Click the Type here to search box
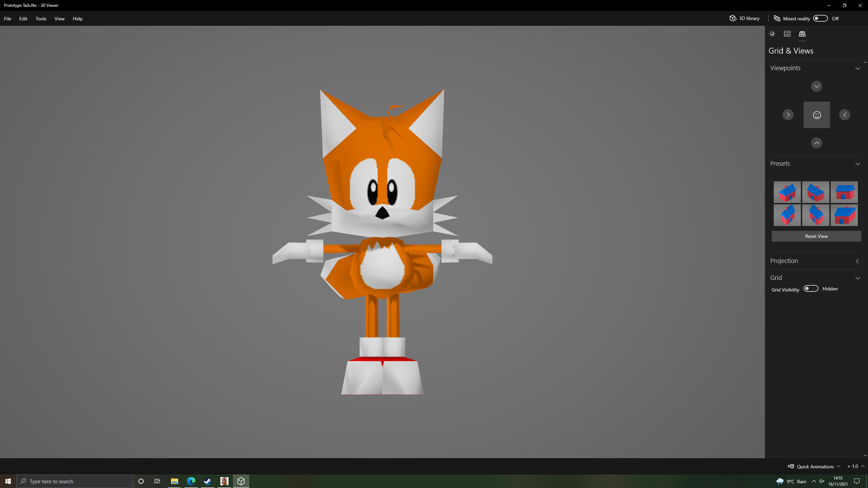Viewport: 868px width, 488px height. [x=75, y=481]
